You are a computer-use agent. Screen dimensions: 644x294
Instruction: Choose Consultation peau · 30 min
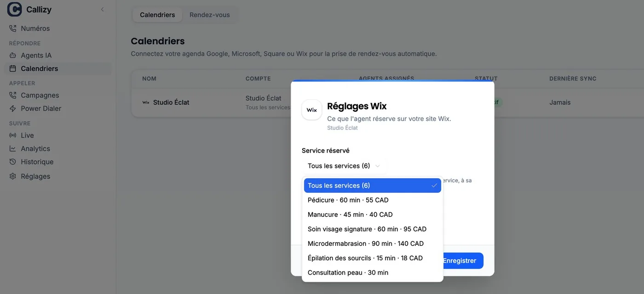(x=373, y=272)
